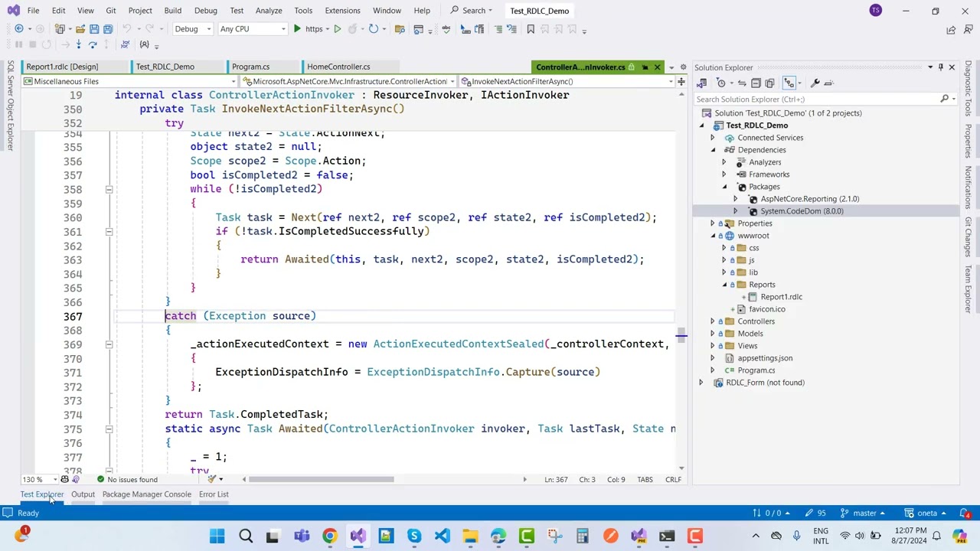The height and width of the screenshot is (551, 980).
Task: Select Report1.rdlc in Solution Explorer
Action: pyautogui.click(x=781, y=297)
